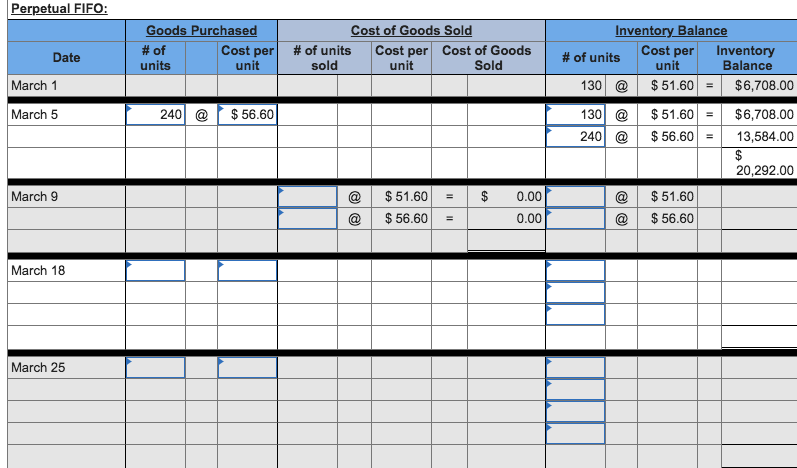Select March 18 purchase cost per unit field
This screenshot has width=797, height=468.
tap(248, 271)
